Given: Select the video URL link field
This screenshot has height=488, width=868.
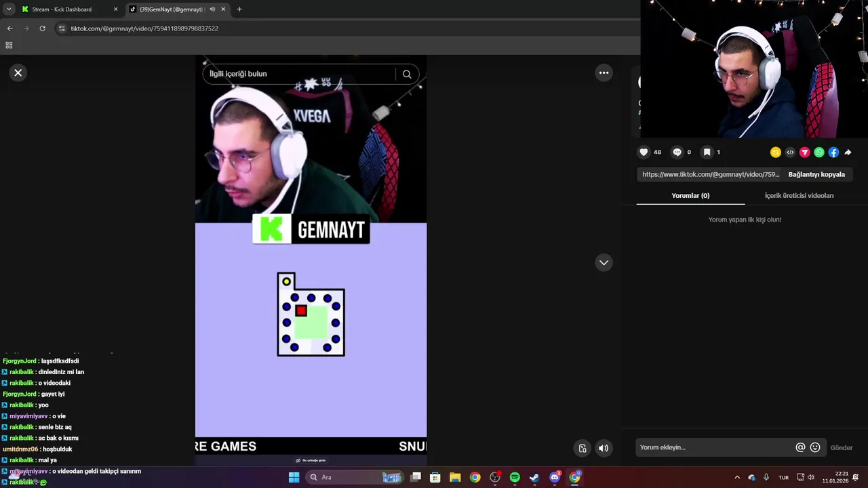Looking at the screenshot, I should tap(710, 174).
